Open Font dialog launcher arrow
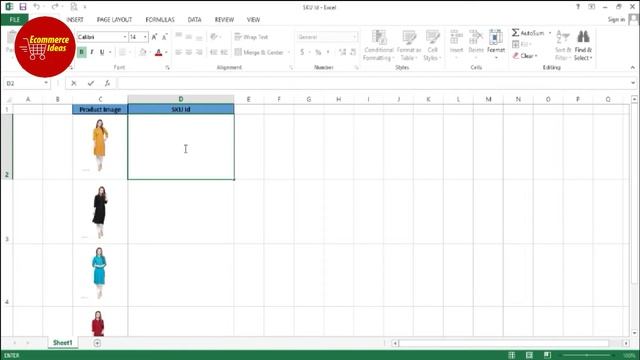Image resolution: width=640 pixels, height=360 pixels. click(x=167, y=68)
